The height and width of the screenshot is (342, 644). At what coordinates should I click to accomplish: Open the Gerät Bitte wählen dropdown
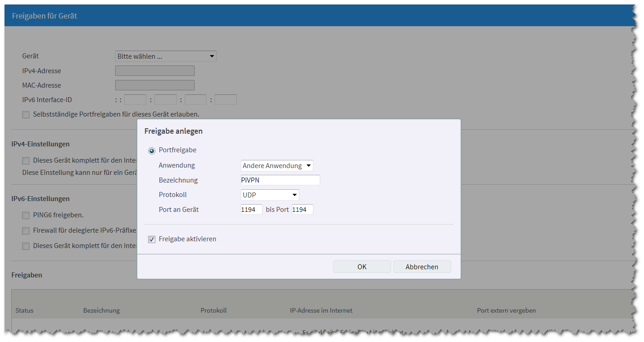(x=166, y=56)
